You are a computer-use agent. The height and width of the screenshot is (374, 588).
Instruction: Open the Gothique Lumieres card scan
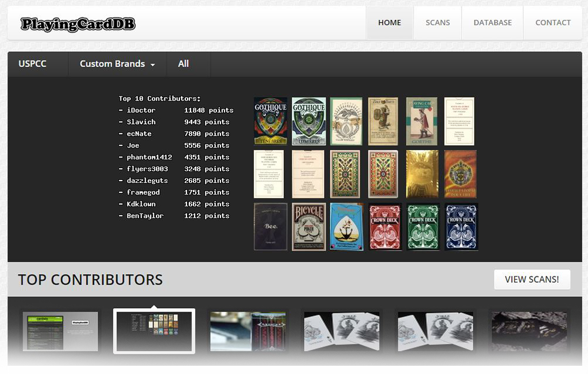click(x=309, y=121)
